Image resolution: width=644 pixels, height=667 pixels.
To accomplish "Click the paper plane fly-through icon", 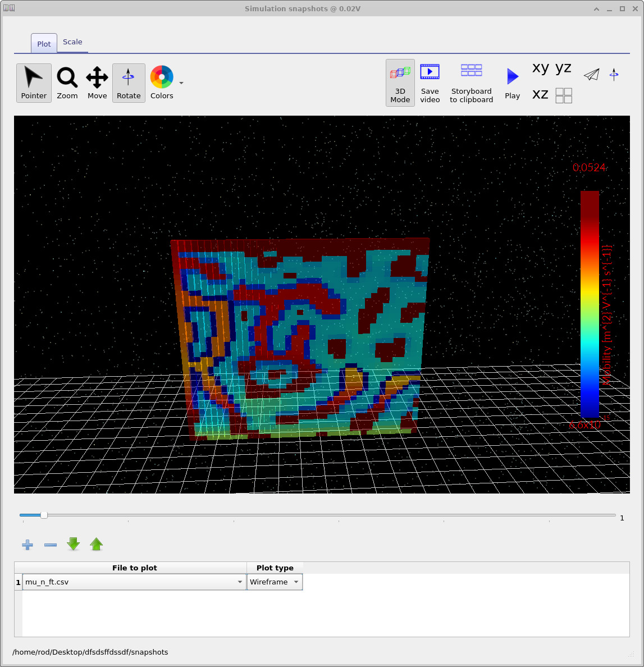I will click(591, 74).
